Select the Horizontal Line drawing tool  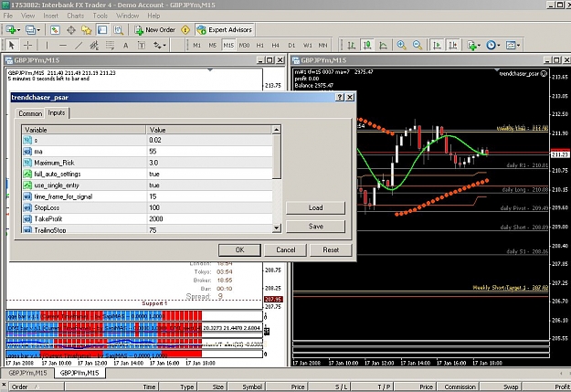coord(63,45)
